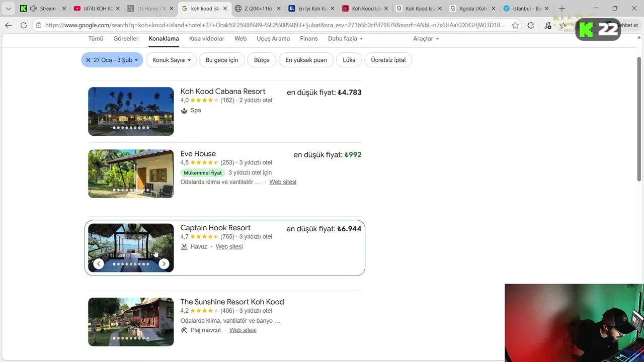The width and height of the screenshot is (644, 362).
Task: Go back using the browser back arrow
Action: click(x=9, y=25)
